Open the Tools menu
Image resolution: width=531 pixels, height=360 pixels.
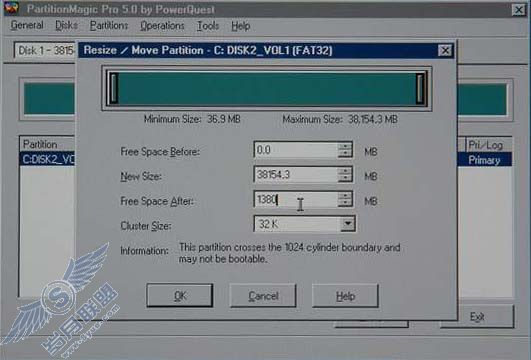pyautogui.click(x=208, y=26)
